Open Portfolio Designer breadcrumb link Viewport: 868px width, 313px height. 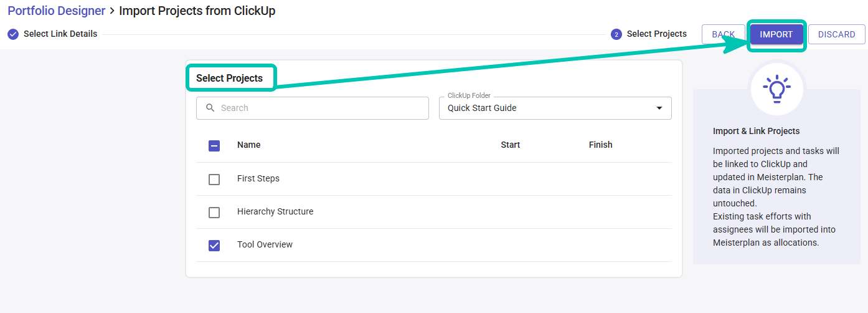(x=57, y=11)
